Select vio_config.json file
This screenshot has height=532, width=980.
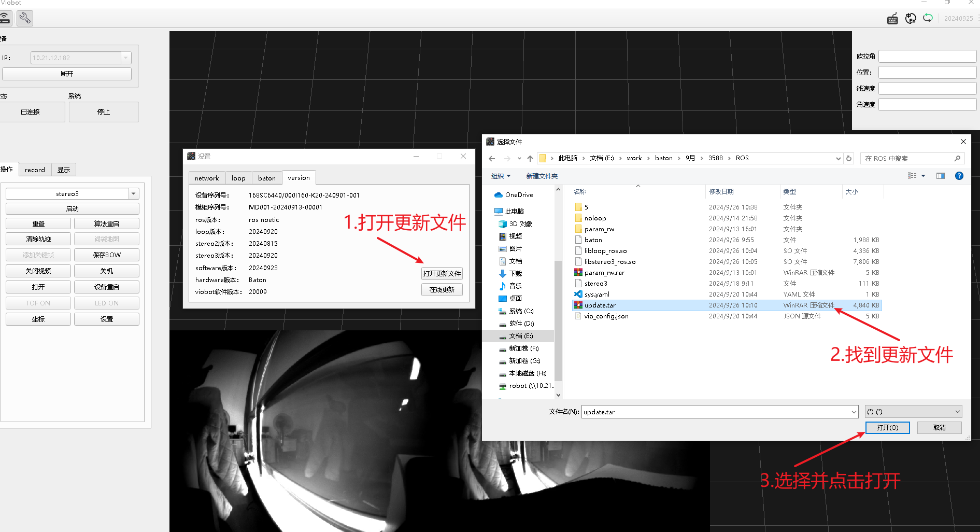coord(727,316)
